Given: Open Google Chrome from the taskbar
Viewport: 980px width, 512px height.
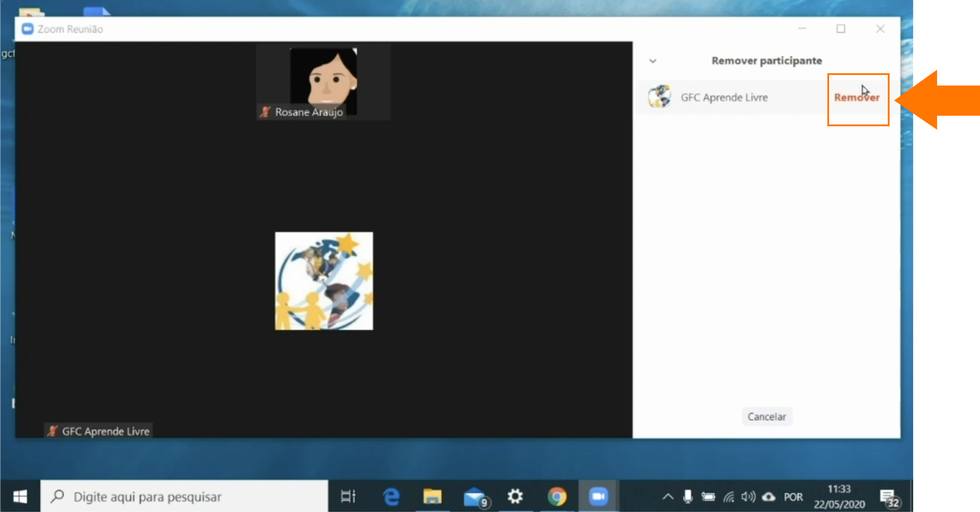Looking at the screenshot, I should point(557,496).
